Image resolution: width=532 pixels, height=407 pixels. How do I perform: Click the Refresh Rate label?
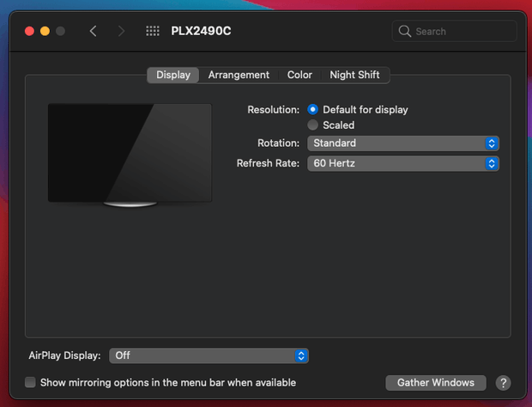click(268, 163)
